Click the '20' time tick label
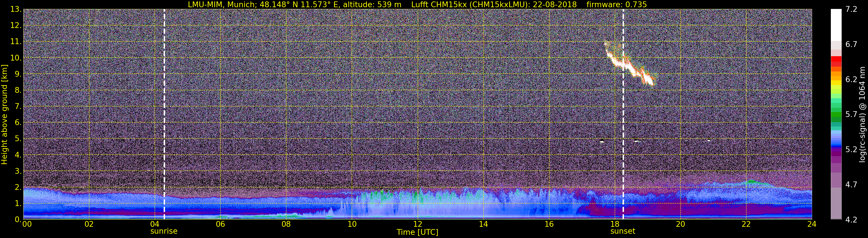This screenshot has width=868, height=238. (680, 224)
